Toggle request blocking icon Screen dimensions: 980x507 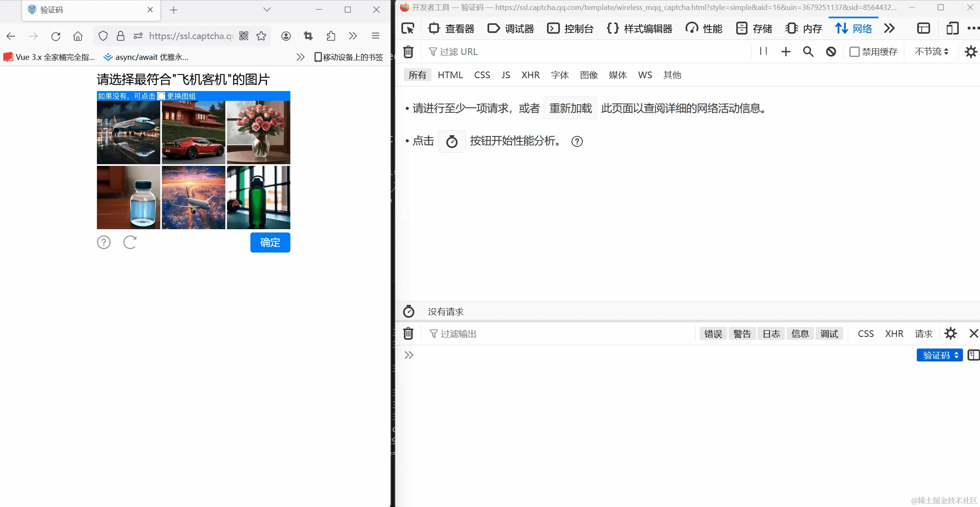pyautogui.click(x=831, y=52)
